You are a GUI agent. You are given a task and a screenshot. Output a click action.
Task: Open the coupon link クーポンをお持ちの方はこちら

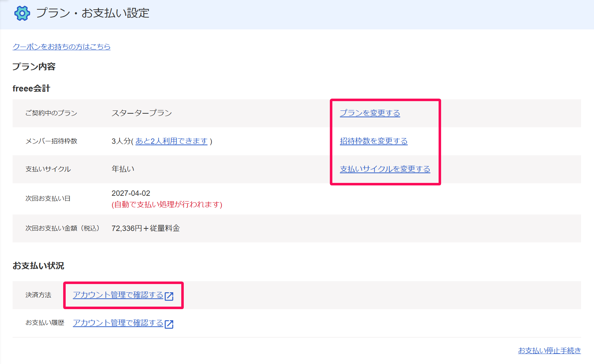click(x=61, y=47)
